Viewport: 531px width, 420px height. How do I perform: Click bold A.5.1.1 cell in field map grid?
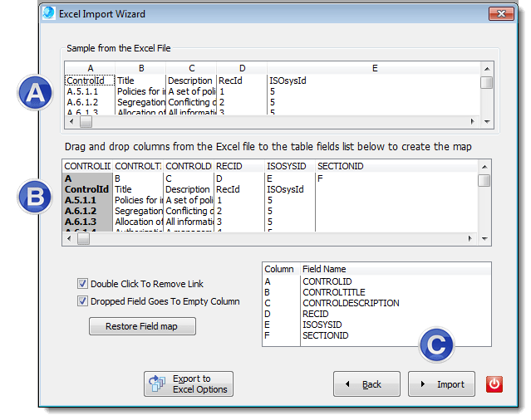pyautogui.click(x=87, y=200)
